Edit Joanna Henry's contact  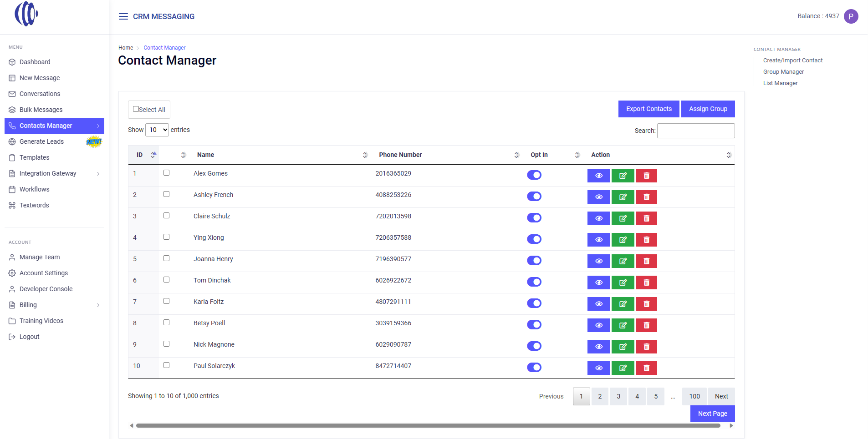(623, 261)
